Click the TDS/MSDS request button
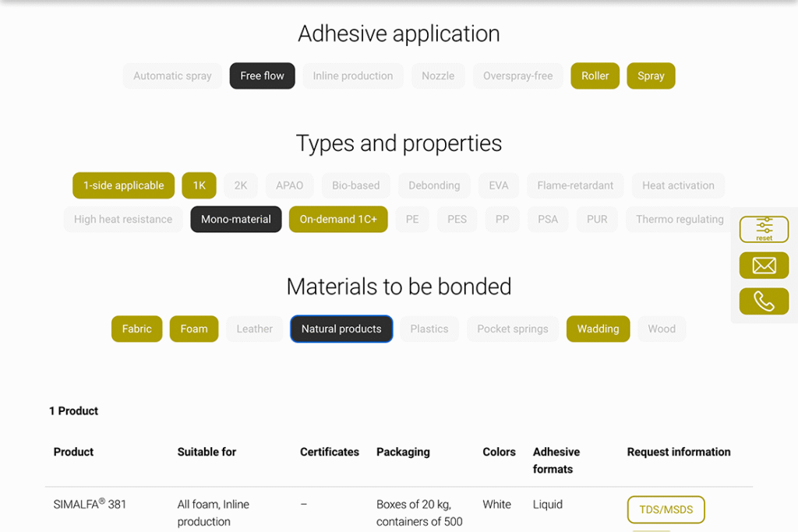 (x=666, y=509)
